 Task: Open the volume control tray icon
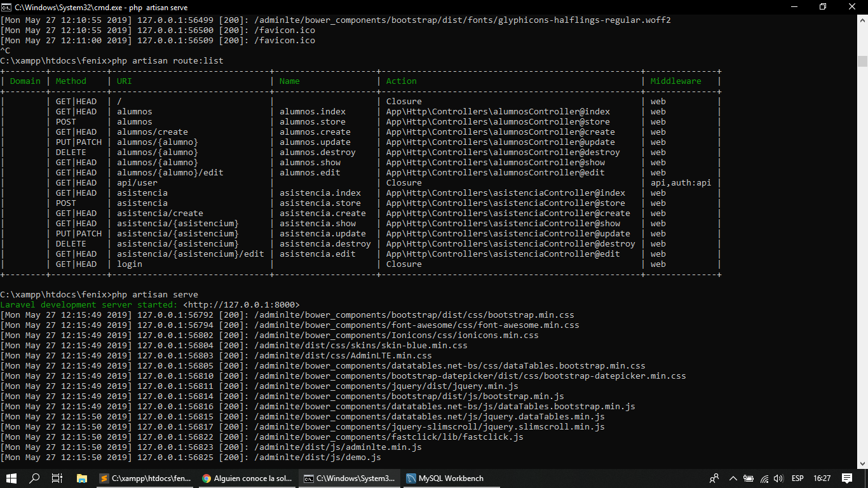[778, 478]
